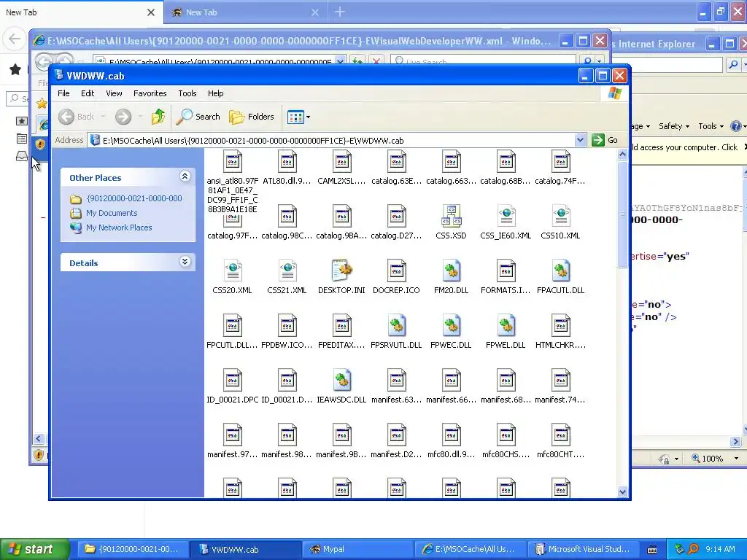Click the scroll up arrow in file list
Viewport: 747px width, 560px height.
(x=622, y=155)
